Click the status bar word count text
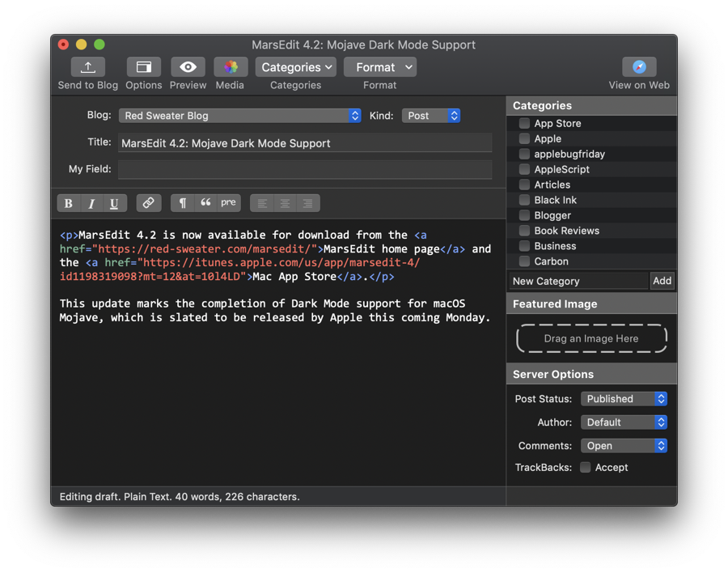The height and width of the screenshot is (573, 728). pos(180,497)
